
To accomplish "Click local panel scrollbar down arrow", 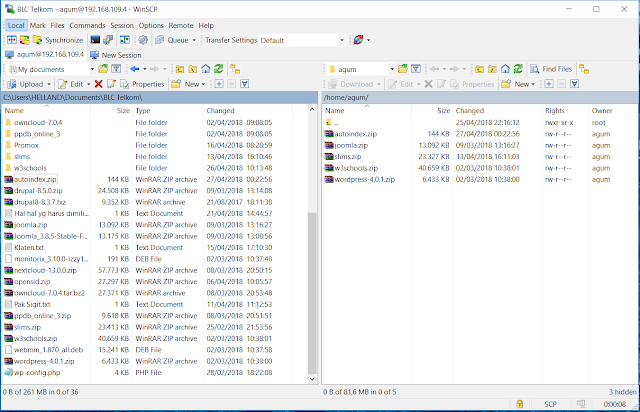I will pyautogui.click(x=312, y=379).
